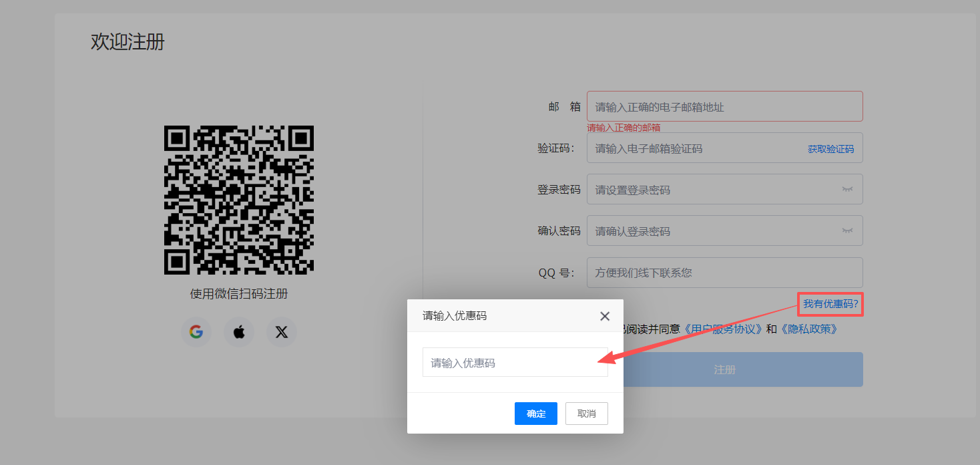Click the 确定 button in the dialog
The height and width of the screenshot is (465, 980).
coord(536,414)
